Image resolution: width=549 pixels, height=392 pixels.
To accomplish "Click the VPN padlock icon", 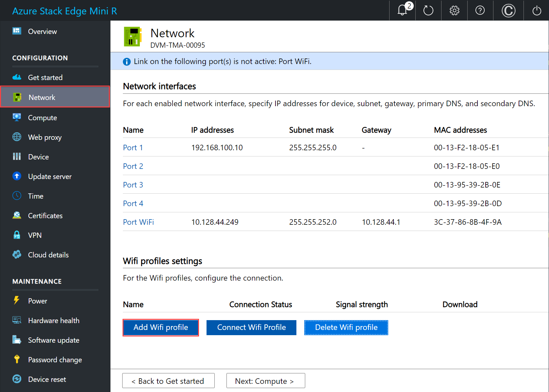I will (x=17, y=235).
